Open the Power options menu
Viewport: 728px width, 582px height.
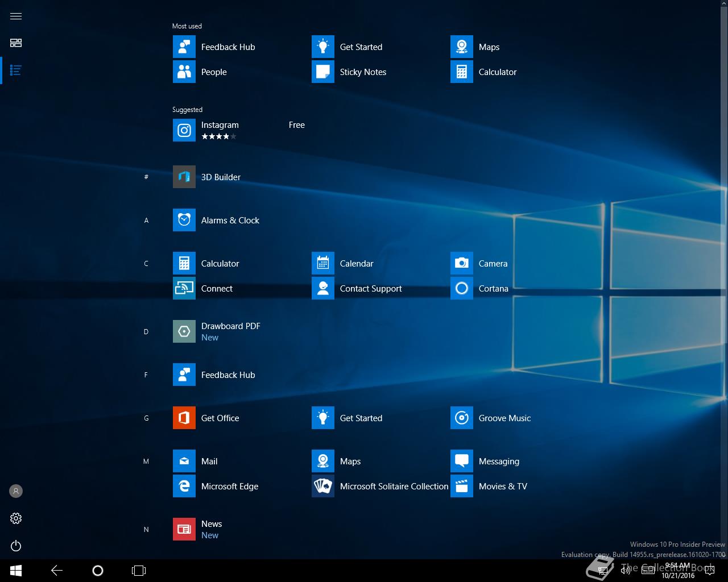16,546
